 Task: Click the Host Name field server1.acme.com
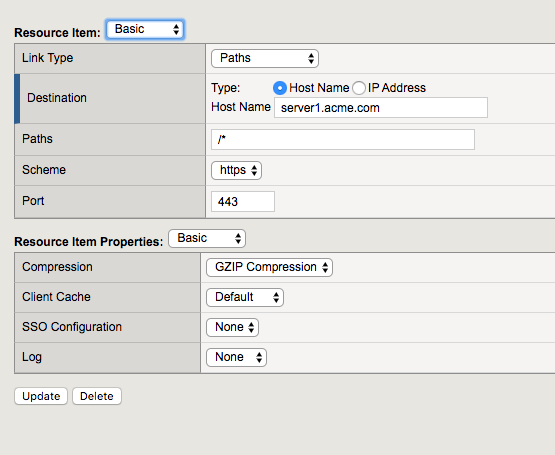pos(381,108)
